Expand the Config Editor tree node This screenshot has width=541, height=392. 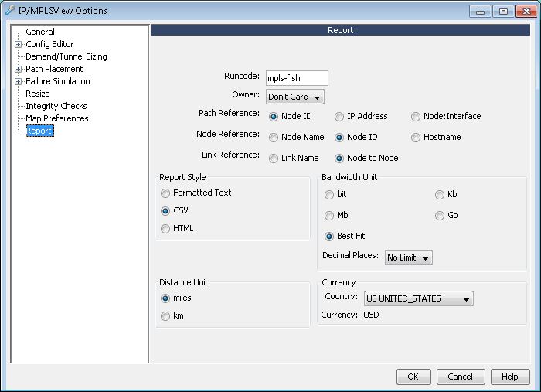[18, 44]
